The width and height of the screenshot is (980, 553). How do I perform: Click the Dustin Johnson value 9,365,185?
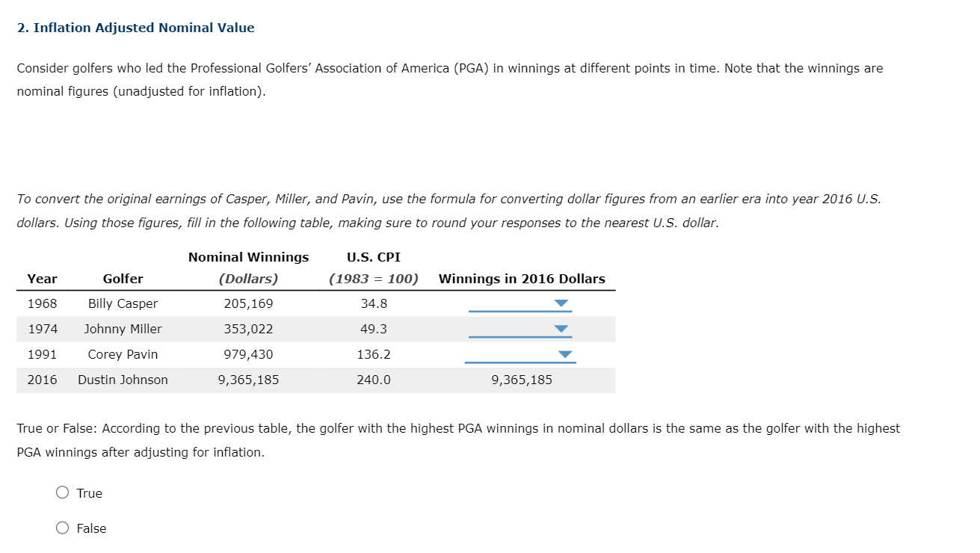(521, 380)
